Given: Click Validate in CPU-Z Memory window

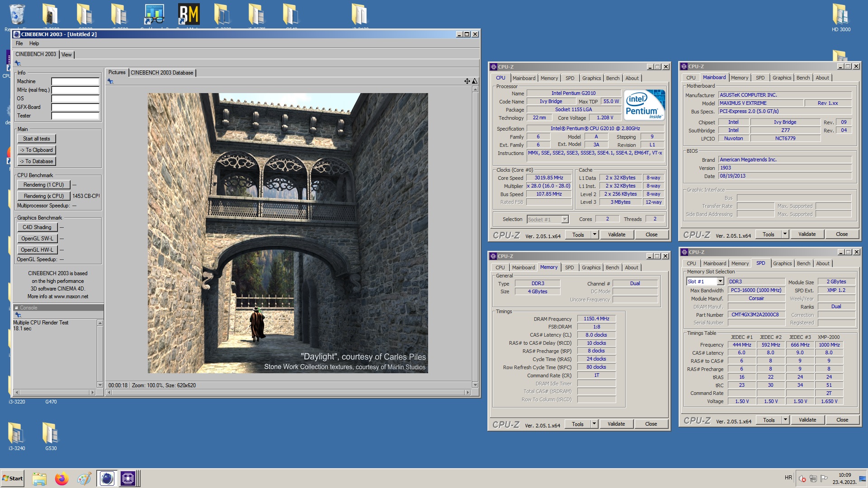Looking at the screenshot, I should click(x=616, y=424).
